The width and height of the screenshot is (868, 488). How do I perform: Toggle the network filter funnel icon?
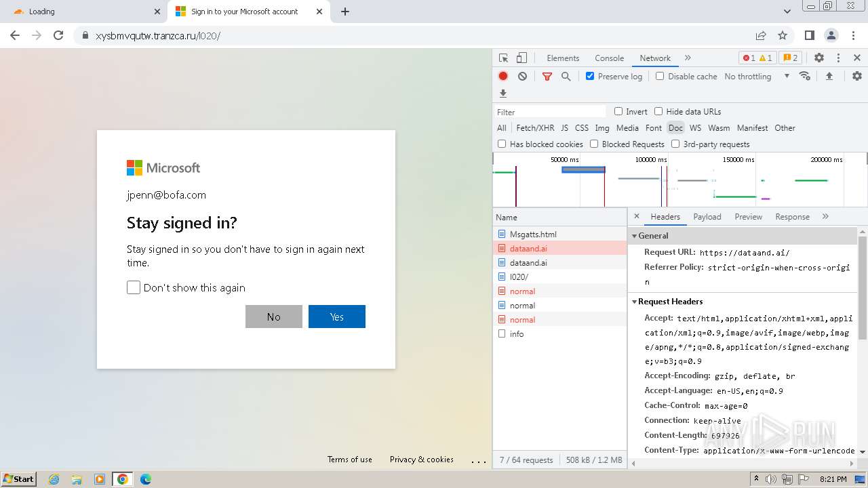tap(547, 77)
